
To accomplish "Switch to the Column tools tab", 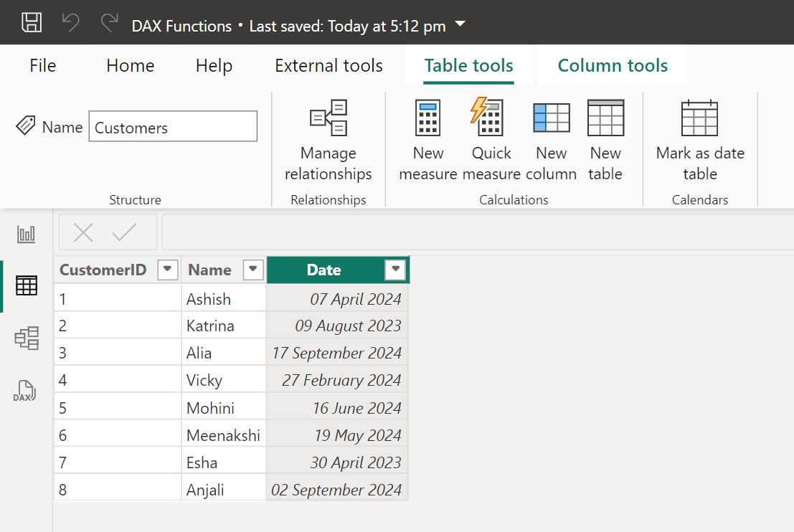I will [x=613, y=65].
